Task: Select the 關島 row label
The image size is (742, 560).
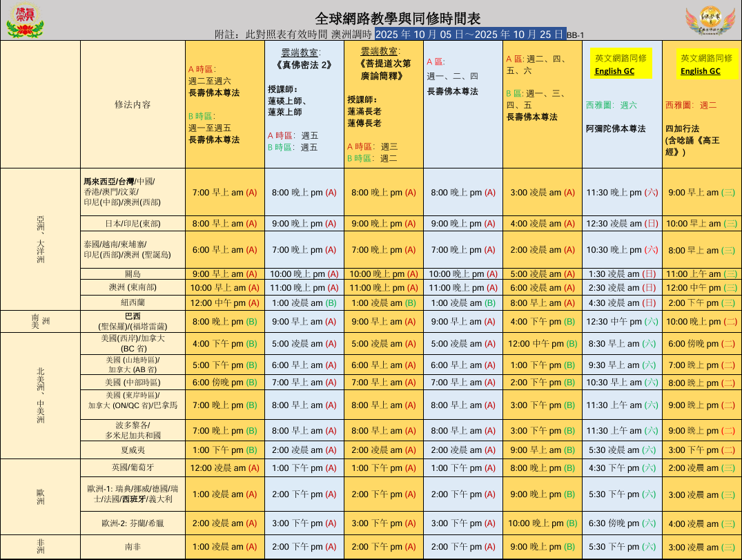Action: [x=133, y=273]
